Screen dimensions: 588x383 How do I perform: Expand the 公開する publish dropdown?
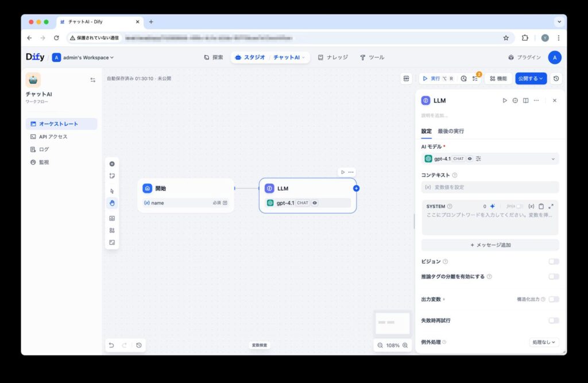pyautogui.click(x=542, y=78)
